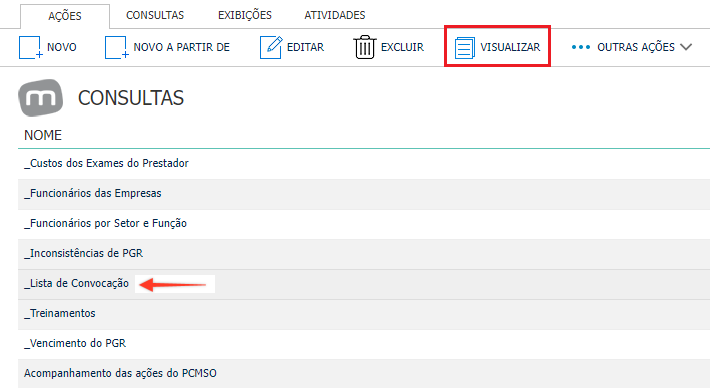Switch to the Consultas tab

[155, 15]
